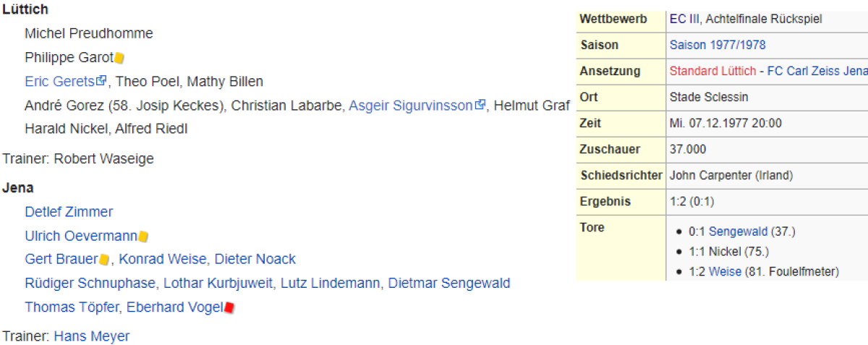The image size is (868, 345).
Task: Open Saison 1977/1978 link
Action: (x=717, y=45)
